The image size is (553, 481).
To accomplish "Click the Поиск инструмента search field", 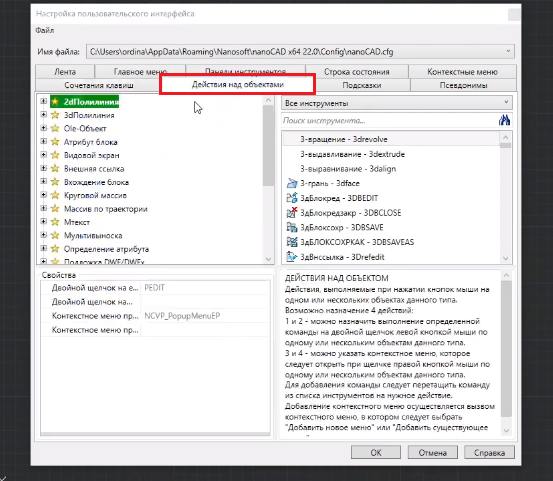I will [390, 121].
